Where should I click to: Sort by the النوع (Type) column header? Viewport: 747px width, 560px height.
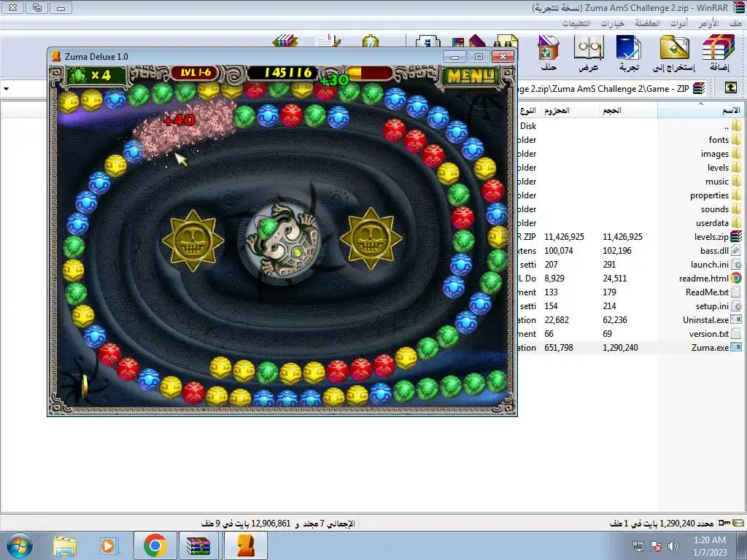[529, 109]
